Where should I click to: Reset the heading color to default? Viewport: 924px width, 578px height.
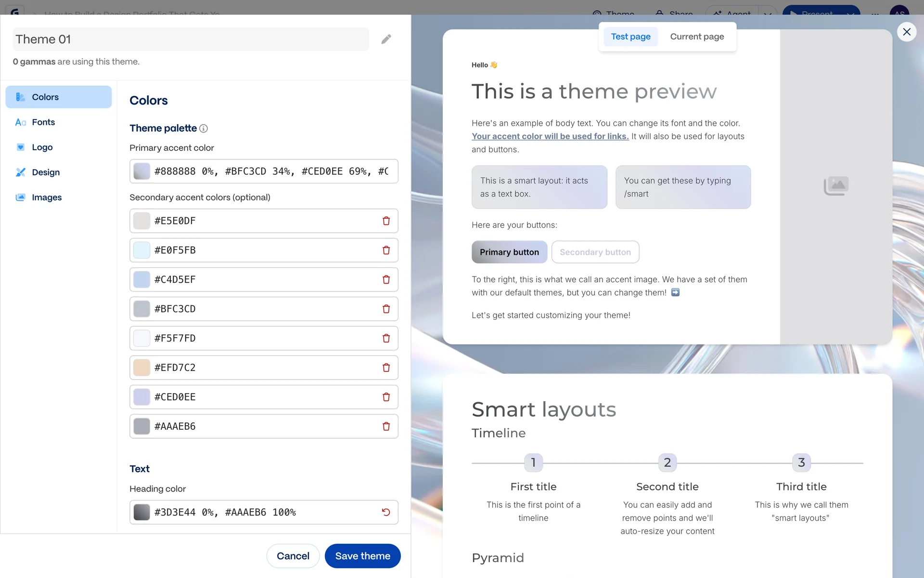(x=386, y=512)
